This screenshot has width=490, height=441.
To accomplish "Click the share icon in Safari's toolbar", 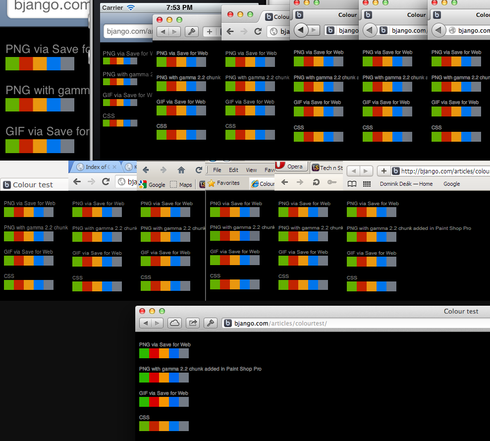I will 193,323.
